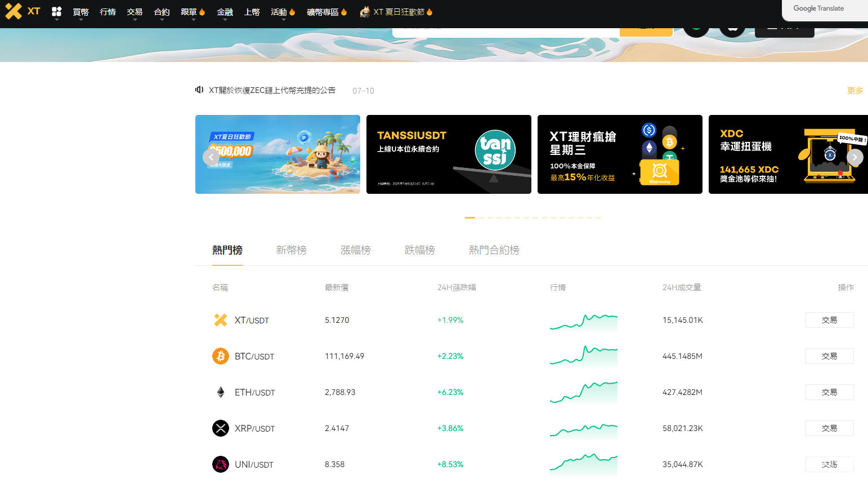Click the XT token icon in list
This screenshot has width=868, height=484.
221,320
